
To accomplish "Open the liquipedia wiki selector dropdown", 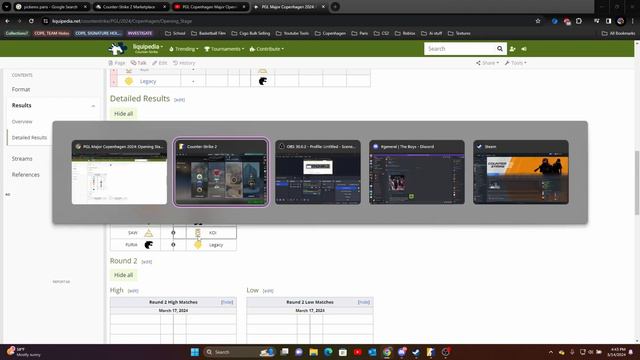I will point(148,48).
